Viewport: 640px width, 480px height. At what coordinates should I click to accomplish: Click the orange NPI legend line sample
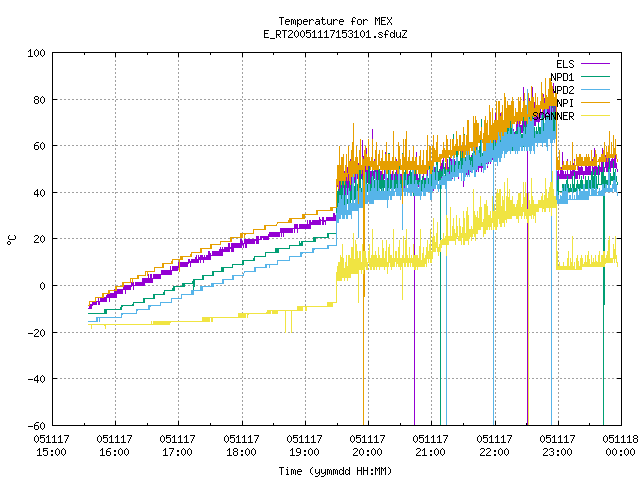595,102
